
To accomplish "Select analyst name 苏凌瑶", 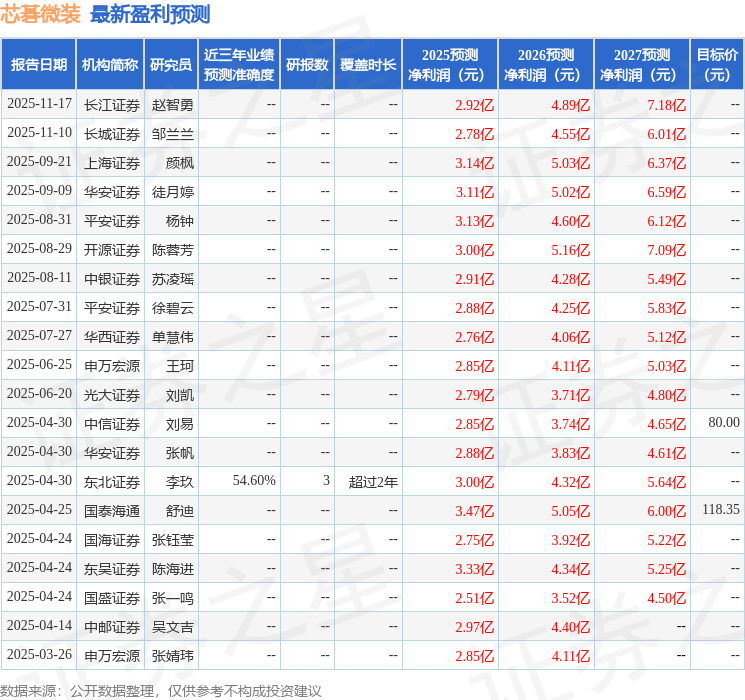I will [x=172, y=279].
